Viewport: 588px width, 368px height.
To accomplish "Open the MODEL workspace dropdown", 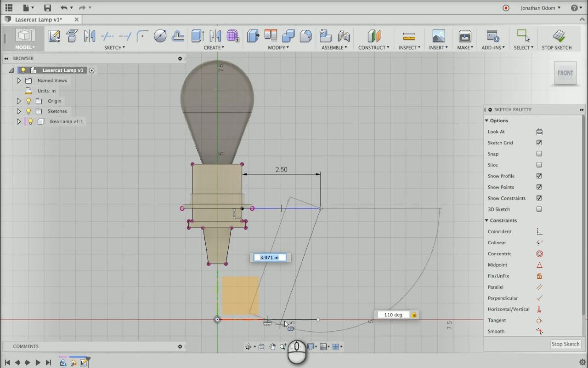I will coord(25,47).
